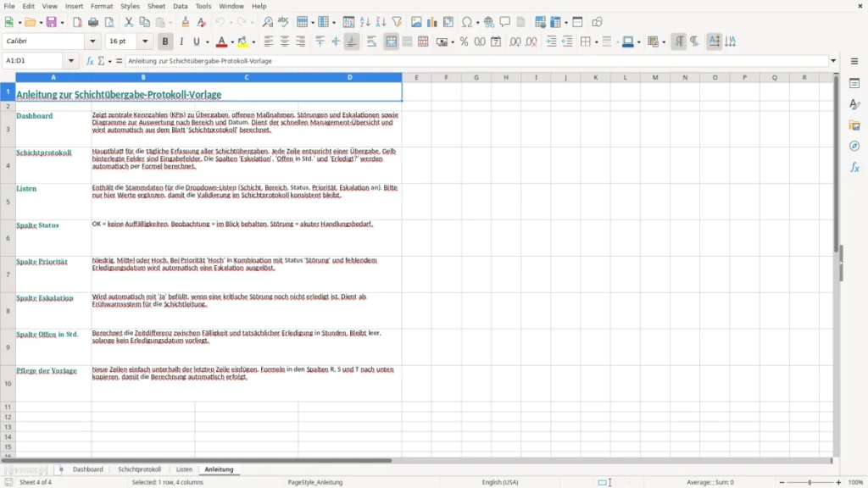
Task: Expand the formula bar arrow
Action: [x=833, y=61]
